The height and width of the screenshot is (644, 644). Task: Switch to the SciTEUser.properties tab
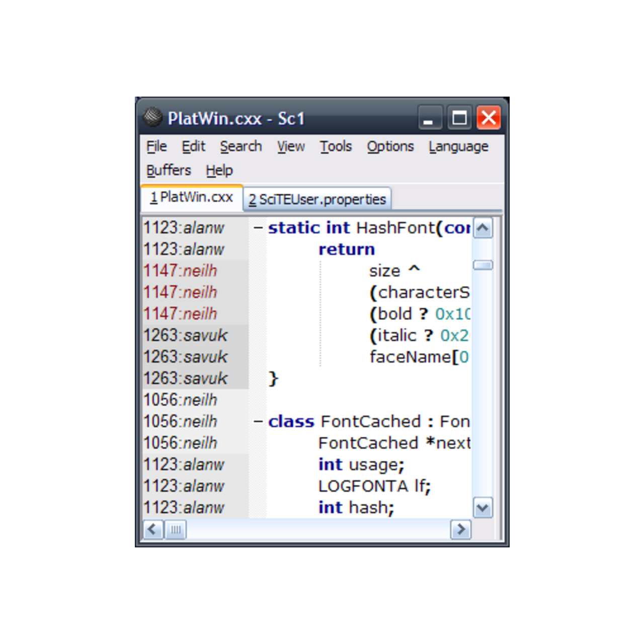coord(317,200)
